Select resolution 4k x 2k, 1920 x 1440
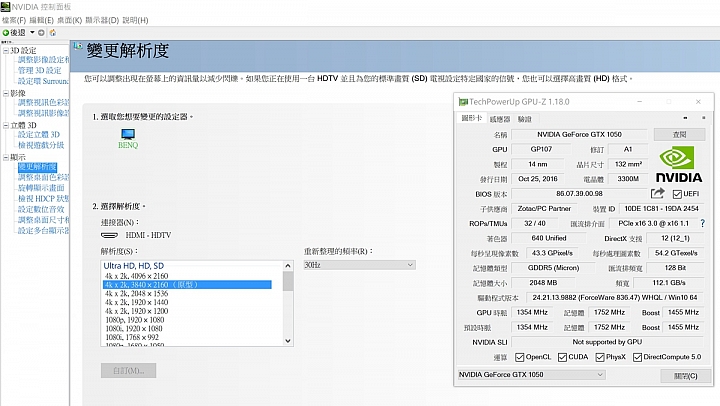The image size is (720, 406). point(136,302)
